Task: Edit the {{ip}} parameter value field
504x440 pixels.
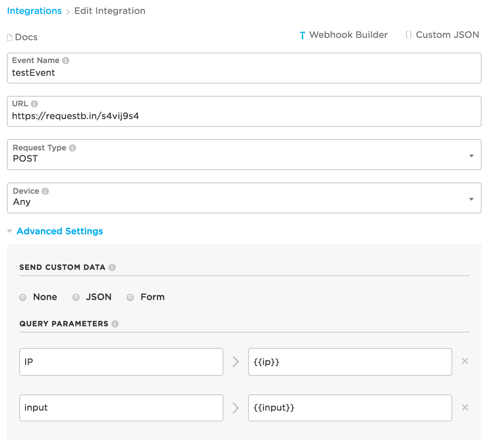Action: [x=350, y=362]
